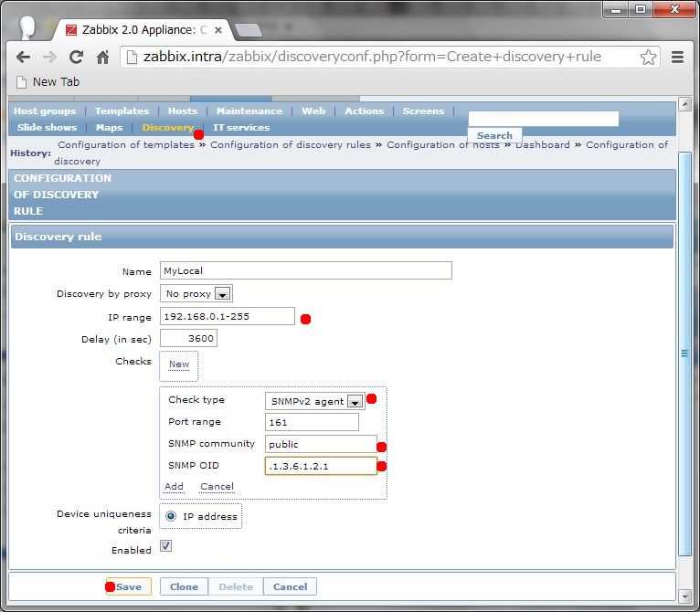Viewport: 700px width, 612px height.
Task: Click the Add link for the check
Action: point(175,487)
